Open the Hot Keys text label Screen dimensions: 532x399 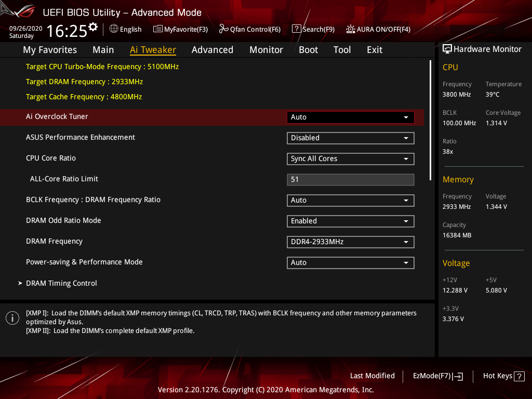point(497,376)
